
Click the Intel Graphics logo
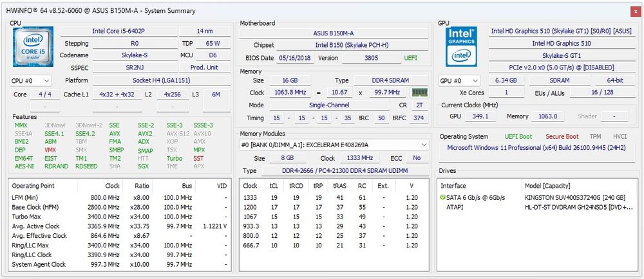tap(461, 47)
